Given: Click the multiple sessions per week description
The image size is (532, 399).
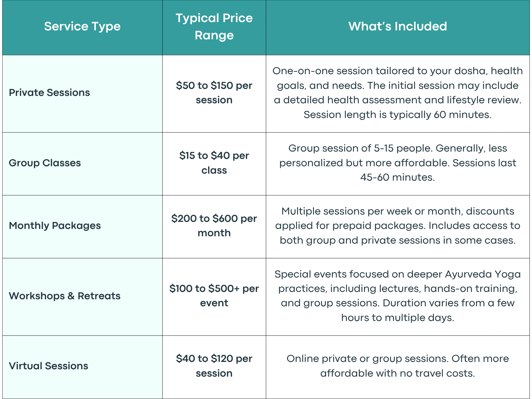Looking at the screenshot, I should (397, 226).
